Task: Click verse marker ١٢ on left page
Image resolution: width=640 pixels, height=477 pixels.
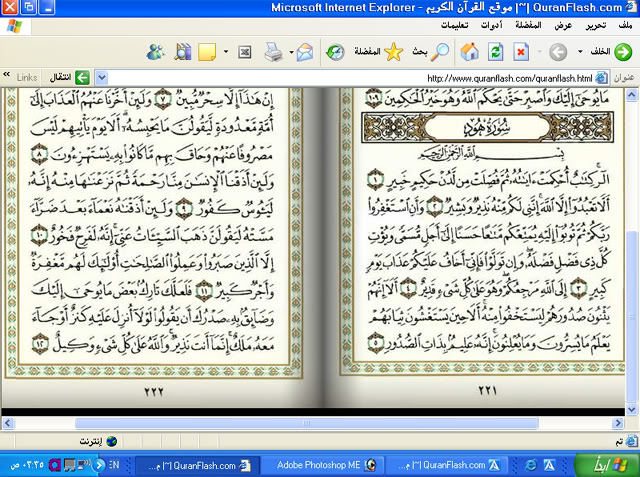Action: pos(40,344)
